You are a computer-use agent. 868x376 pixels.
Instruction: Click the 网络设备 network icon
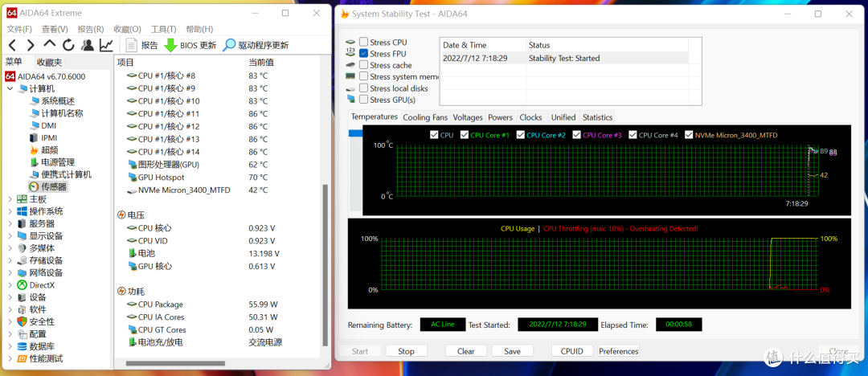[23, 272]
